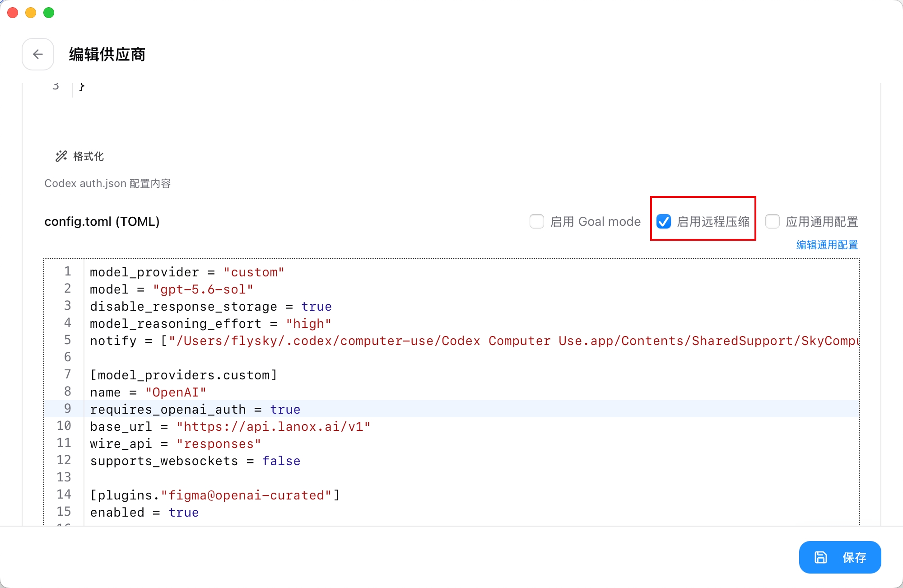The image size is (903, 588).
Task: Click the requires_openai_auth true value
Action: click(285, 410)
